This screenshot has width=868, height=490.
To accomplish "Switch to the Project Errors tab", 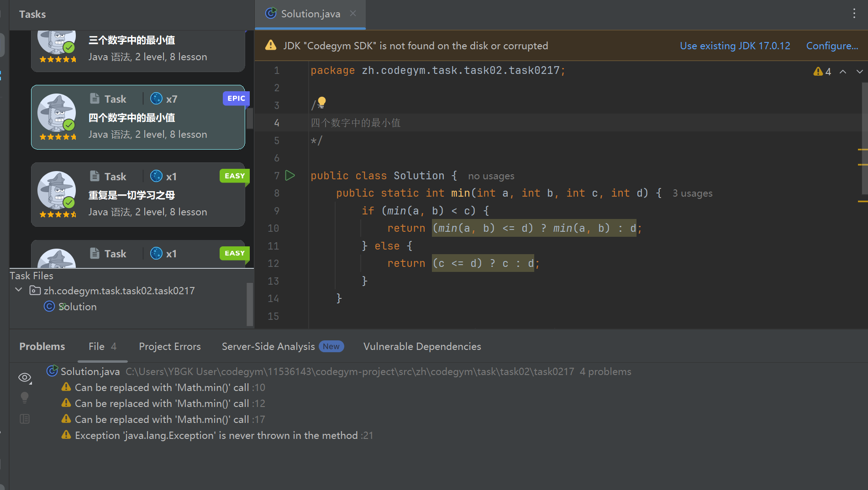I will click(169, 346).
